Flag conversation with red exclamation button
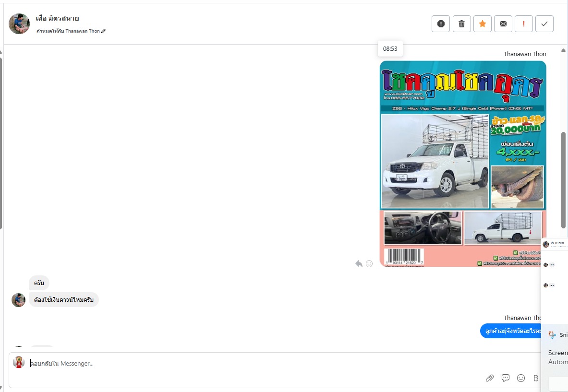The image size is (568, 392). click(524, 24)
